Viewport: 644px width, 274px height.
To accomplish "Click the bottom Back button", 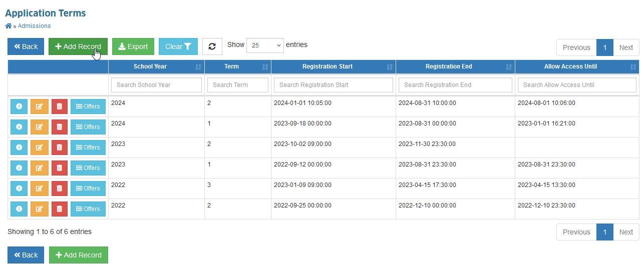I will 26,255.
